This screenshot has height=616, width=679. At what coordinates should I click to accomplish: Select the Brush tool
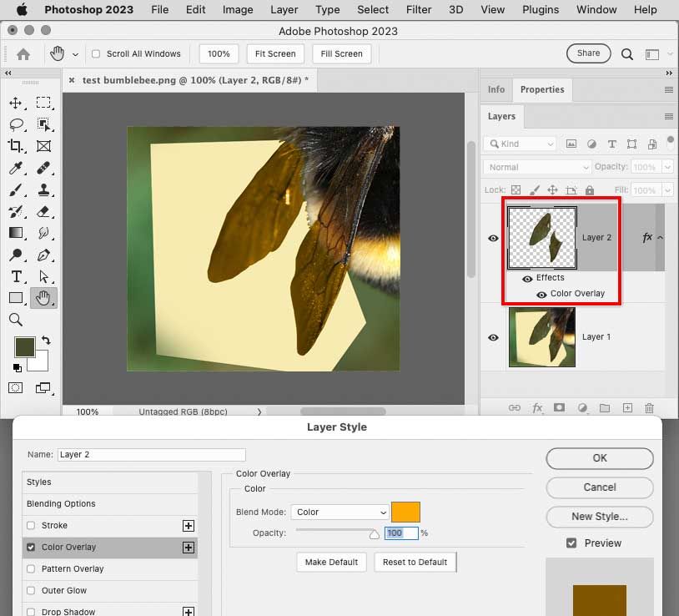pyautogui.click(x=15, y=189)
